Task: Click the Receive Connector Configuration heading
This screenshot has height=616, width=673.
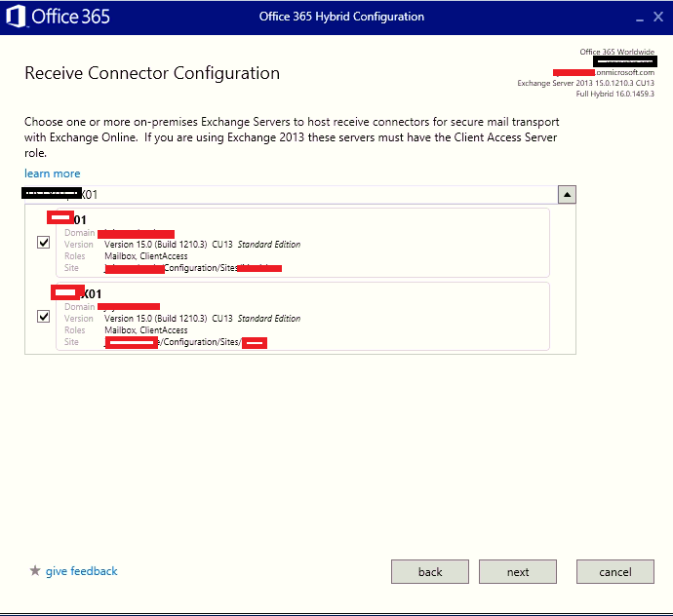Action: 152,73
